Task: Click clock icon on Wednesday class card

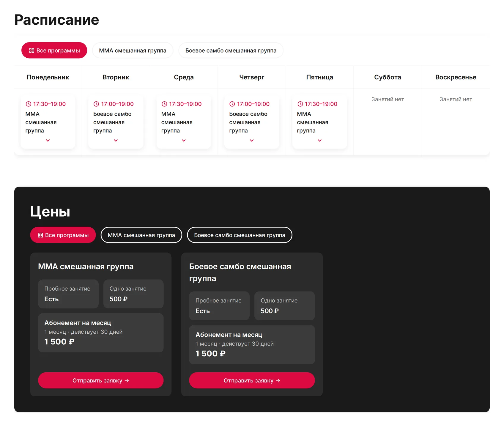Action: tap(164, 104)
